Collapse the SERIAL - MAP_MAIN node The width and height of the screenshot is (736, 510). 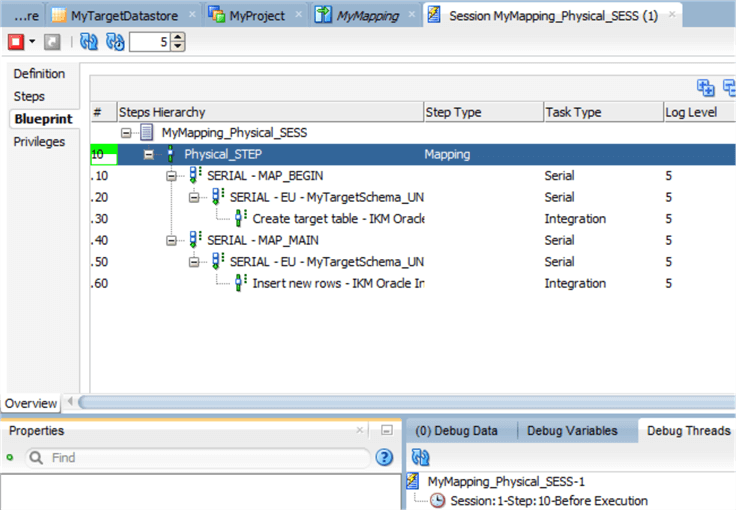[x=171, y=240]
